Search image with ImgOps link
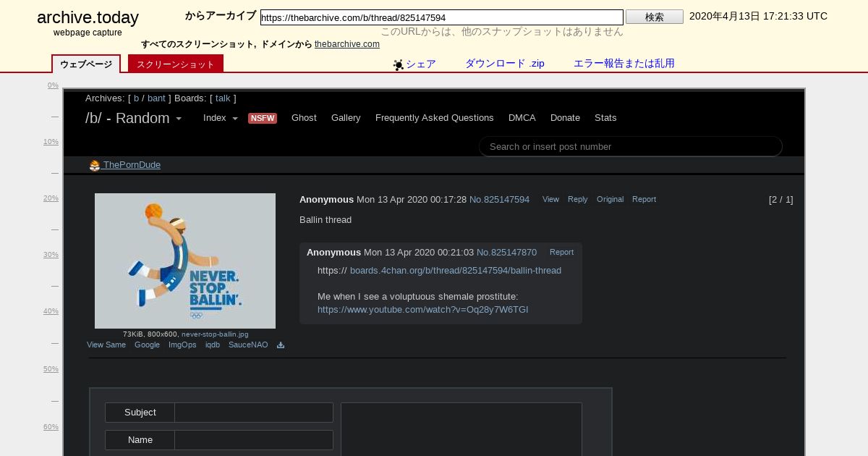Screen dimensions: 868x456 click(x=182, y=345)
